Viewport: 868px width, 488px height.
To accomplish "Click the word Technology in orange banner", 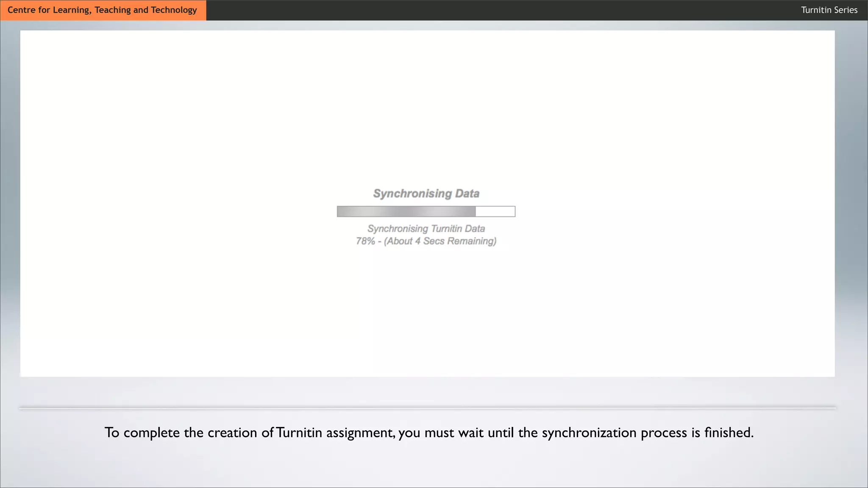I will point(174,10).
